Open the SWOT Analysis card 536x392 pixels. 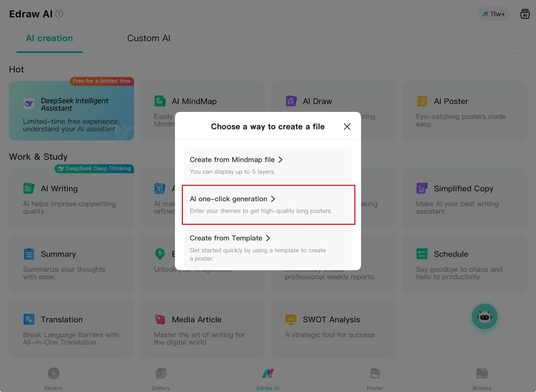point(333,328)
